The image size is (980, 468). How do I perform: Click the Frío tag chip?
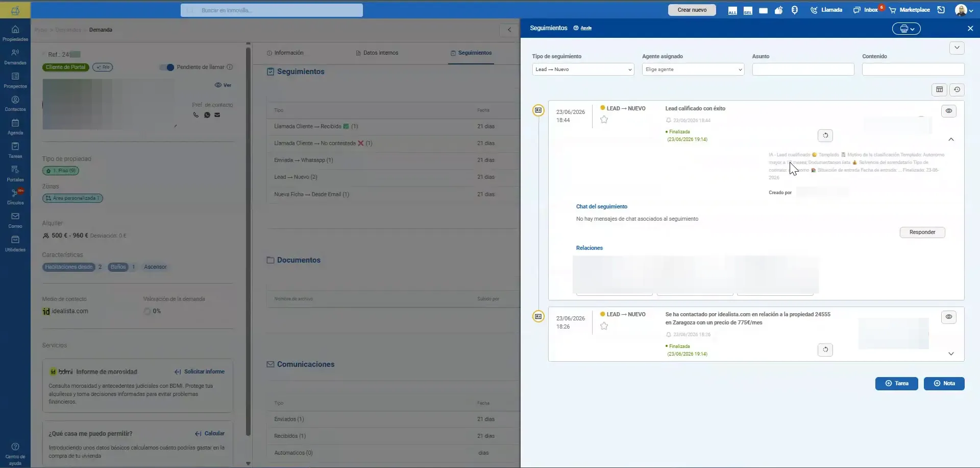tap(103, 67)
